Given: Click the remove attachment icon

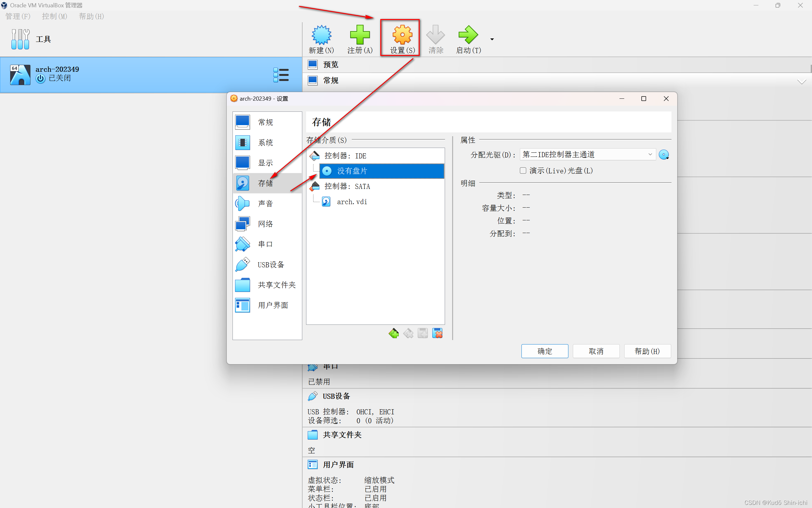Looking at the screenshot, I should [437, 333].
